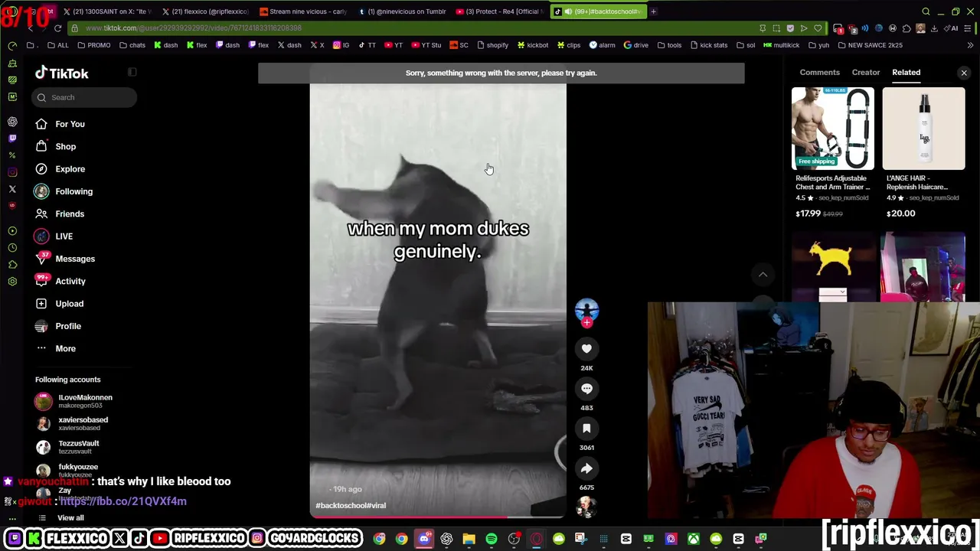Screen dimensions: 980x551
Task: Switch to the Creator tab
Action: tap(866, 73)
